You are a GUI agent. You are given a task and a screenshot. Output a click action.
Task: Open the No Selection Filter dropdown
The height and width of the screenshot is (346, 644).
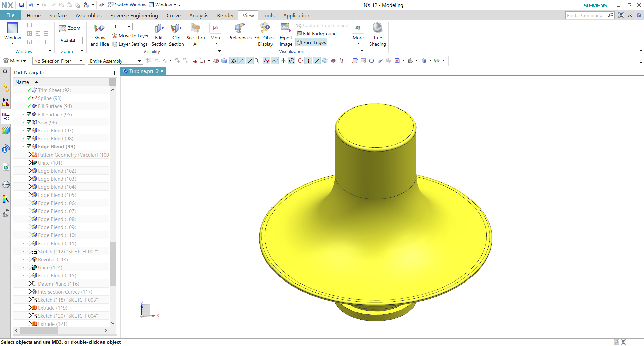pyautogui.click(x=58, y=61)
